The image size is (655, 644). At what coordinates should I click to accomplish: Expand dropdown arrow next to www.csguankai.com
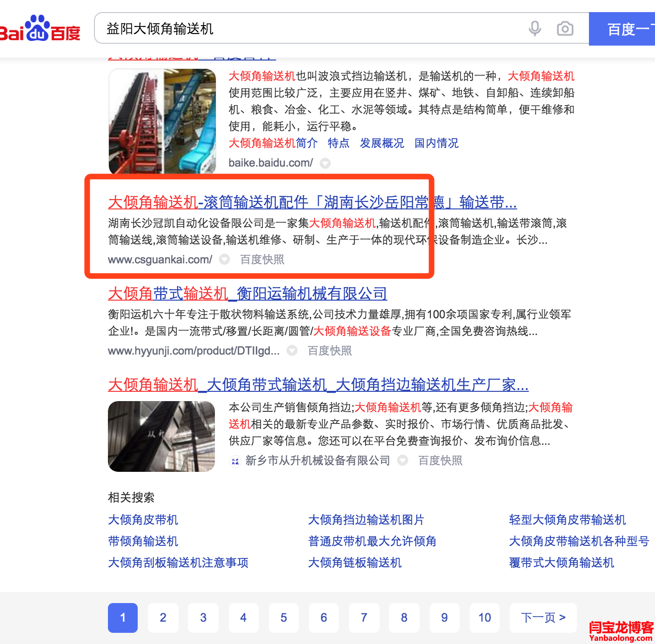click(225, 260)
